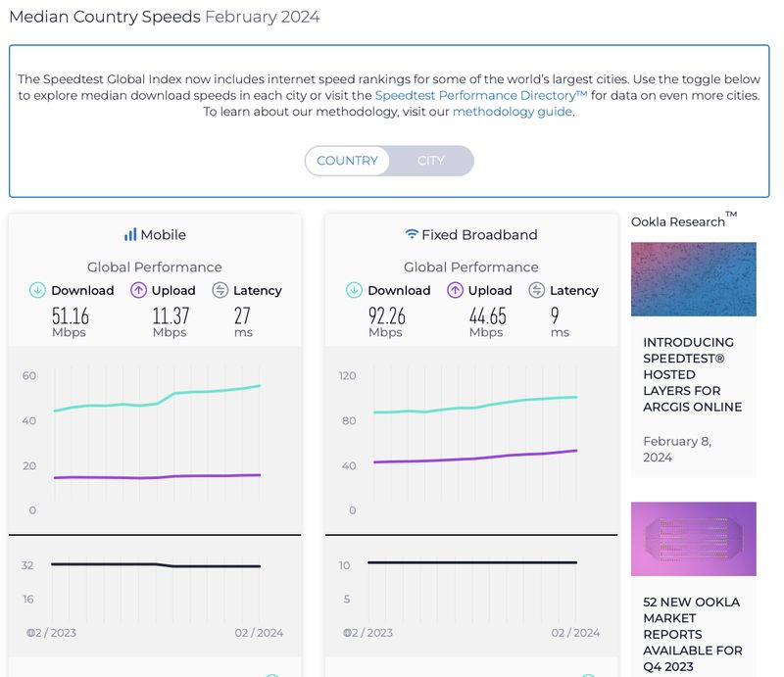Click the Ookla Research heading

click(683, 220)
